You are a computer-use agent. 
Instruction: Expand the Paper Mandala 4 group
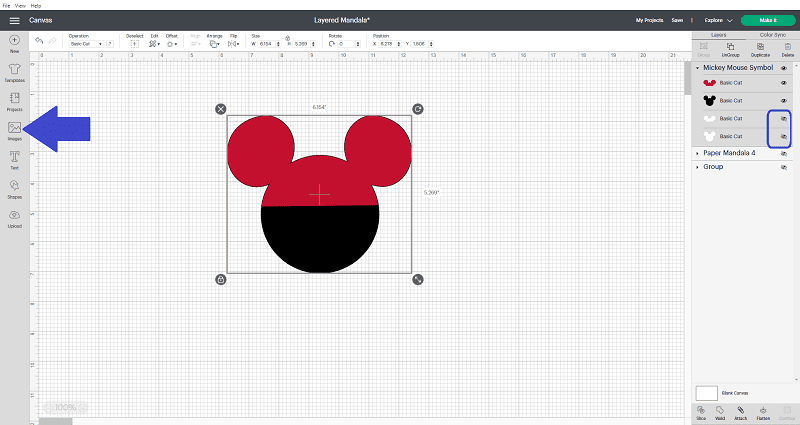[697, 153]
